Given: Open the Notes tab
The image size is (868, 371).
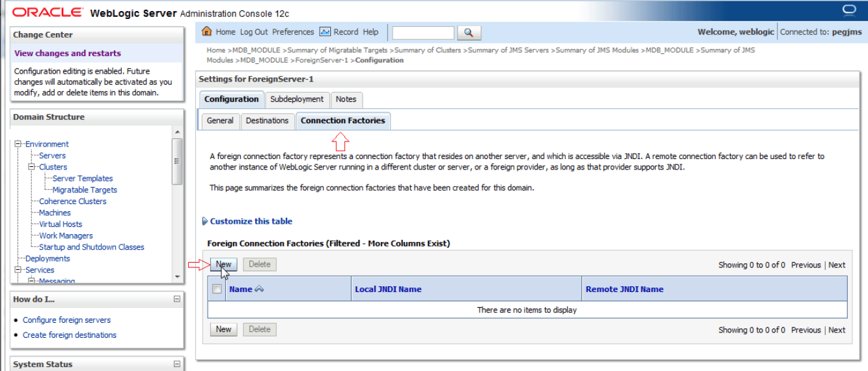Looking at the screenshot, I should (x=346, y=99).
